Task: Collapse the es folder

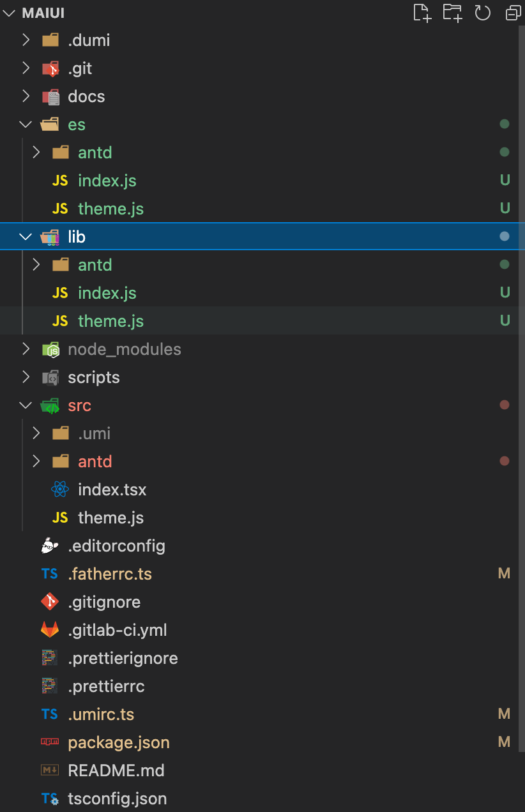Action: (26, 124)
